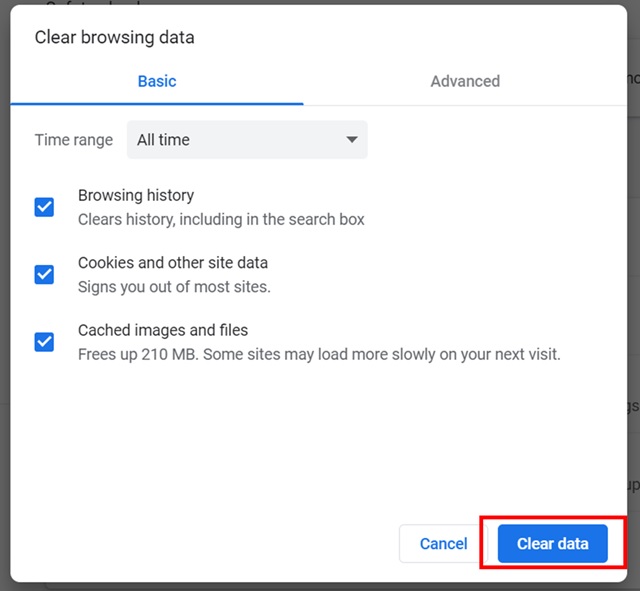The width and height of the screenshot is (640, 591).
Task: Click the 'Cookies and other site data' label
Action: coord(173,263)
